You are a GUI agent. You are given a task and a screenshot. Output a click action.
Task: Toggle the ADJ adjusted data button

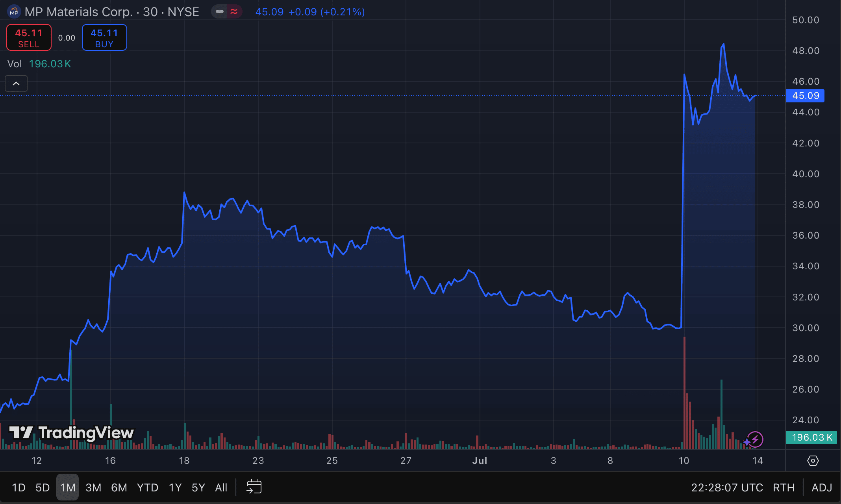tap(822, 487)
